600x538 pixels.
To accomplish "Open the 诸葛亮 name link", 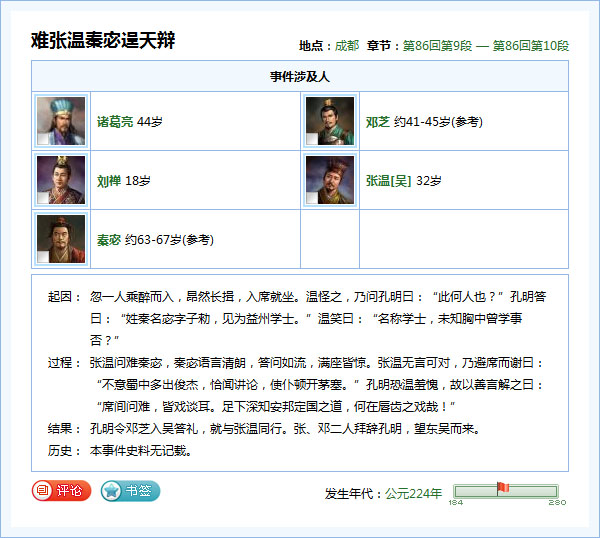I will [115, 122].
